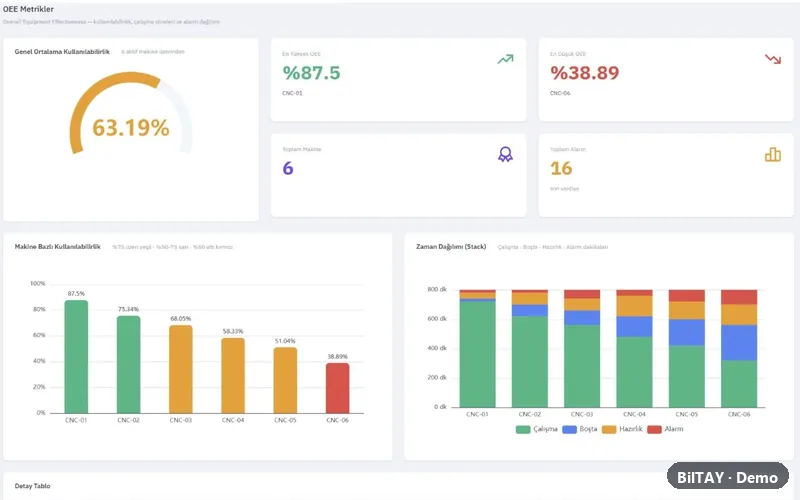This screenshot has height=500, width=800.
Task: Click the total machine count 6
Action: pyautogui.click(x=288, y=168)
